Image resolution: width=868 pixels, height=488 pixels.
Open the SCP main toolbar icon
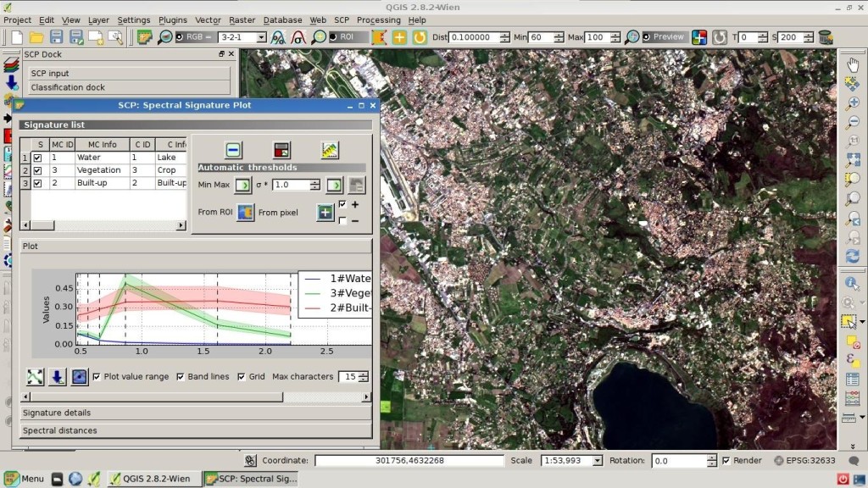(x=144, y=37)
